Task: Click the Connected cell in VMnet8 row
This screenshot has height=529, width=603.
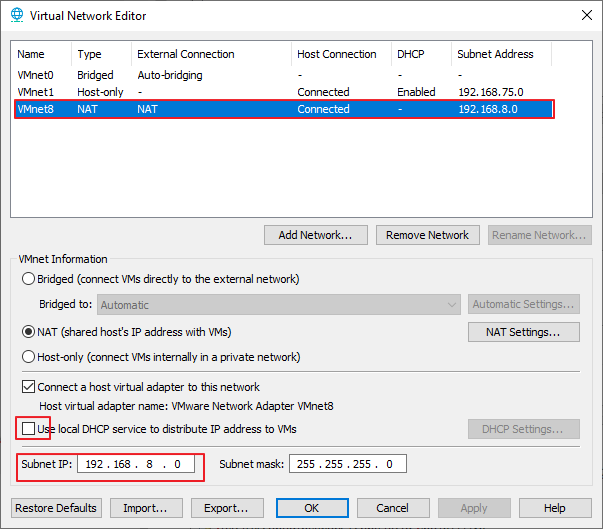Action: tap(323, 109)
